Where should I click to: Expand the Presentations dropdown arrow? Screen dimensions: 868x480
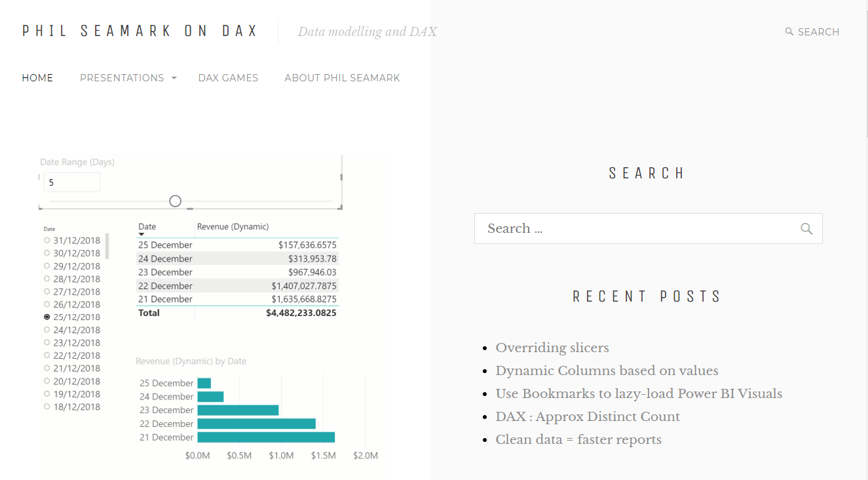point(174,78)
